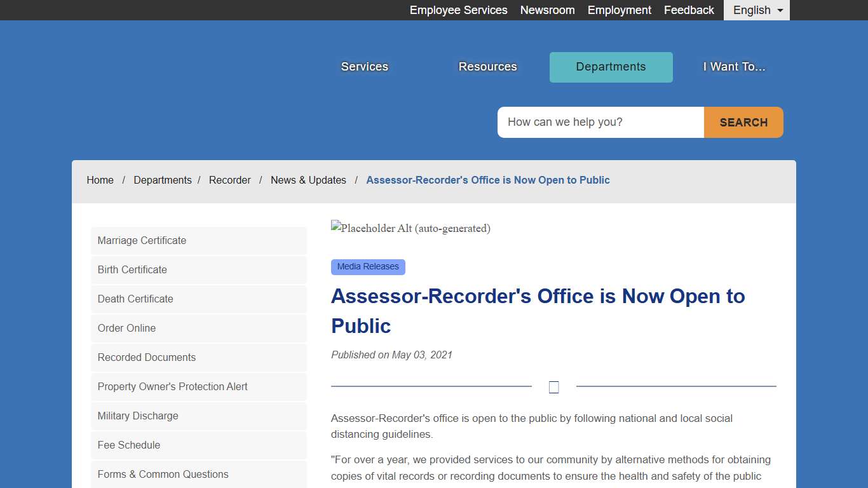The width and height of the screenshot is (868, 488).
Task: Open News & Updates from the breadcrumb
Action: click(309, 180)
